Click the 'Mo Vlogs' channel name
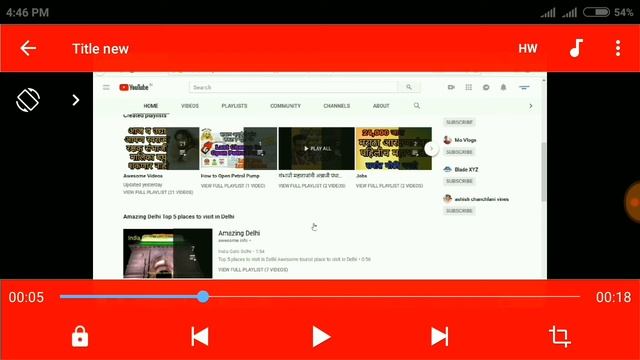640x360 pixels. (x=465, y=140)
